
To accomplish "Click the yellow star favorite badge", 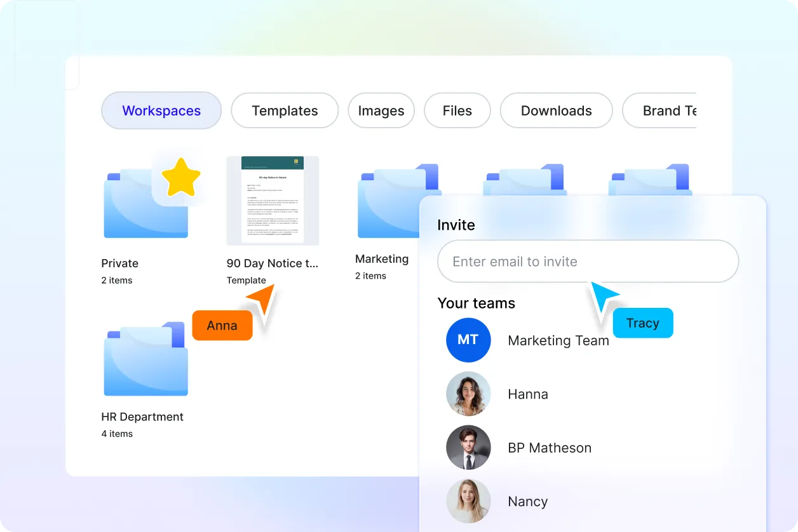I will click(180, 177).
